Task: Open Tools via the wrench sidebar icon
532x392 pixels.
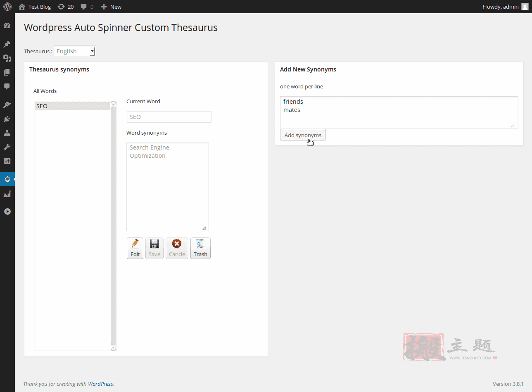Action: [x=7, y=147]
